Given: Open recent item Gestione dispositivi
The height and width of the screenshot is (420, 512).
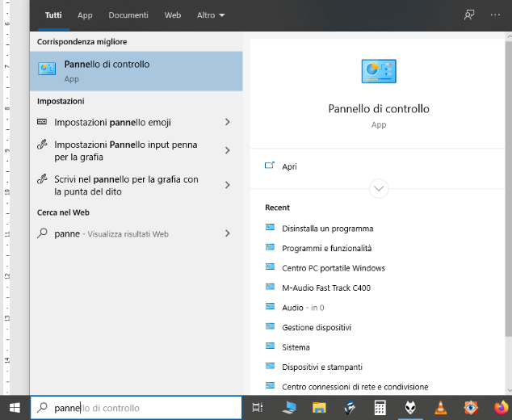Looking at the screenshot, I should click(x=317, y=327).
